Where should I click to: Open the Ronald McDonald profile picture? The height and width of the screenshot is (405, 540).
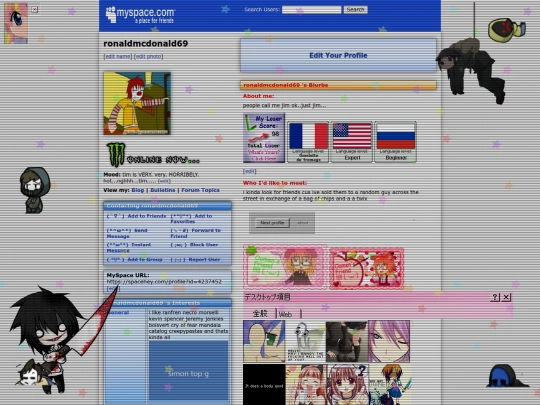[x=137, y=103]
